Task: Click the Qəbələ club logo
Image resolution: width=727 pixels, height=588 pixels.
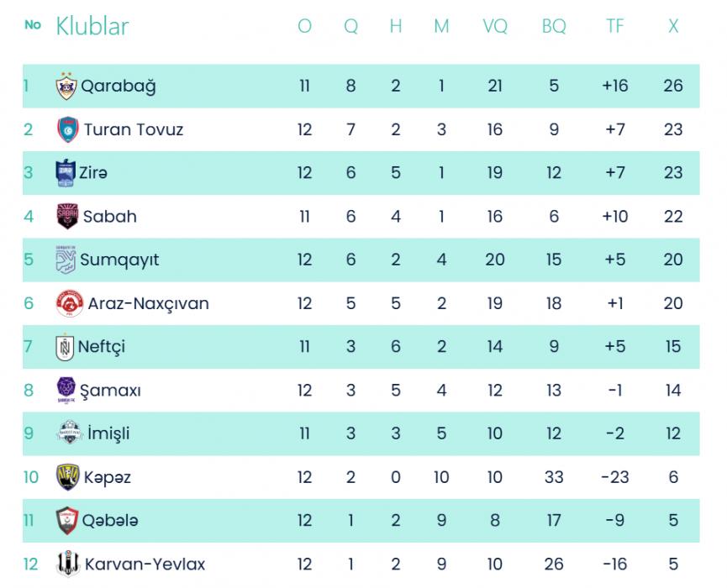Action: click(x=66, y=520)
